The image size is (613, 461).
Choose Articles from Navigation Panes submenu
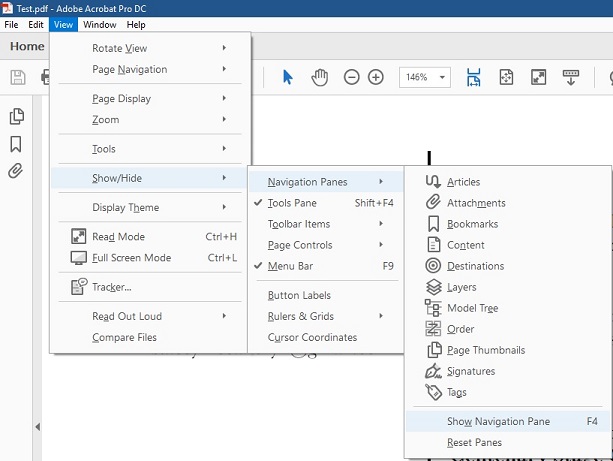coord(507,182)
